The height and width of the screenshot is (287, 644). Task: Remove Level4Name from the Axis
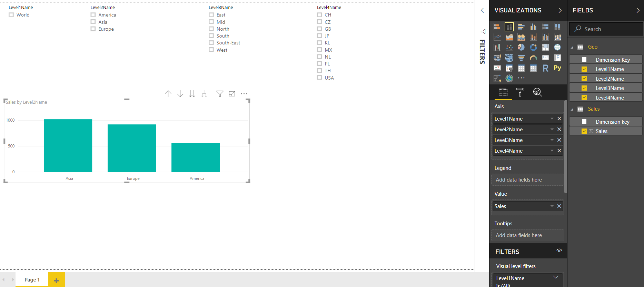(x=559, y=151)
